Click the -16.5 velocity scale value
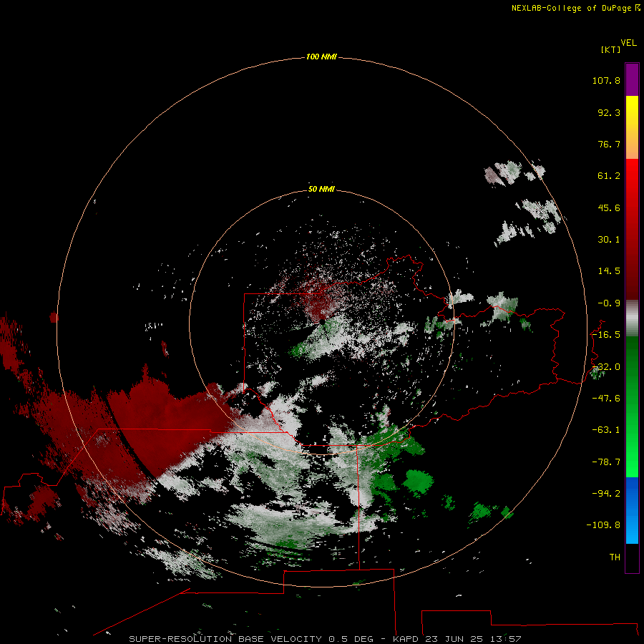This screenshot has width=644, height=644. pyautogui.click(x=606, y=335)
